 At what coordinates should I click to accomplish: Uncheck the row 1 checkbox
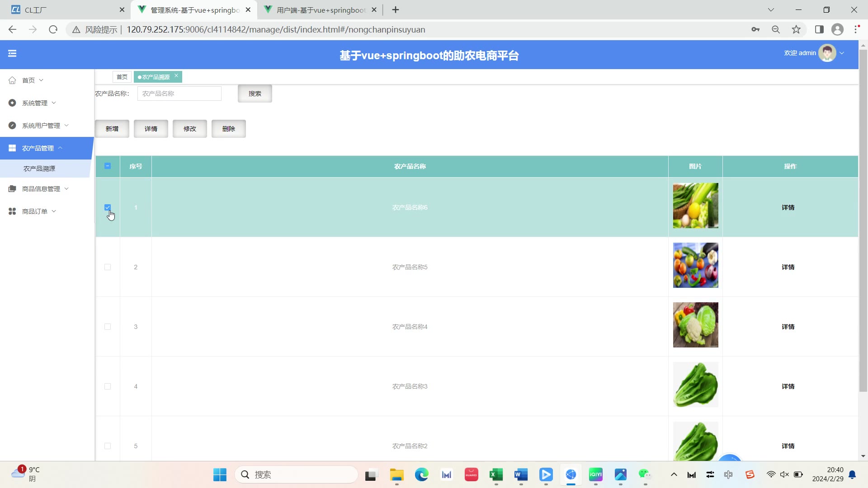[108, 207]
